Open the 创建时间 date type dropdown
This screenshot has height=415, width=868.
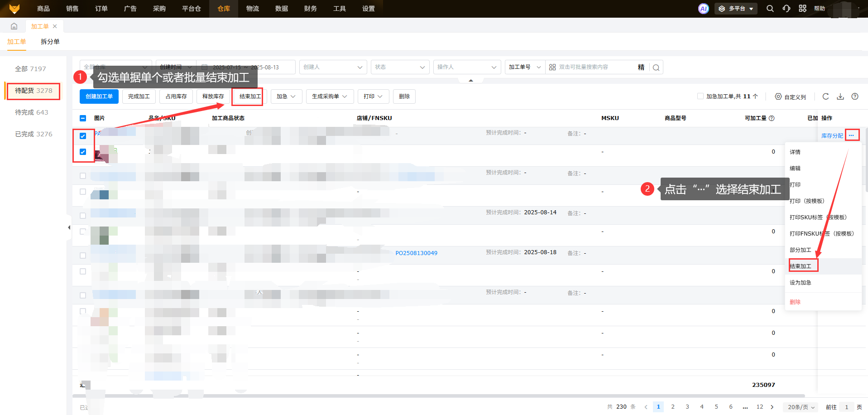(x=176, y=67)
